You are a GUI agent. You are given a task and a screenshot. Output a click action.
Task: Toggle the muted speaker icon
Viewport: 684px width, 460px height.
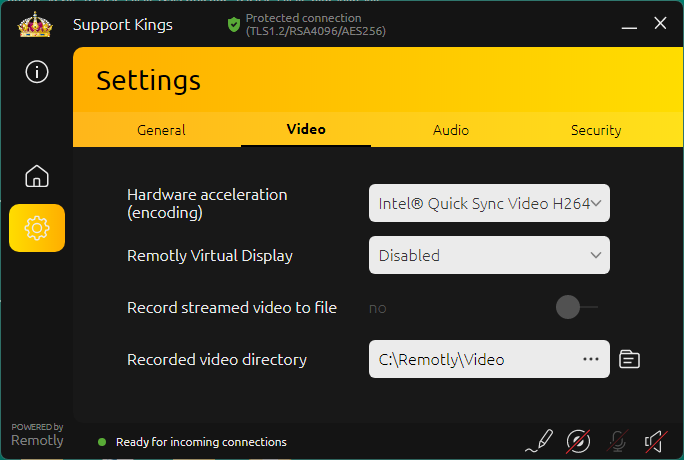click(655, 440)
